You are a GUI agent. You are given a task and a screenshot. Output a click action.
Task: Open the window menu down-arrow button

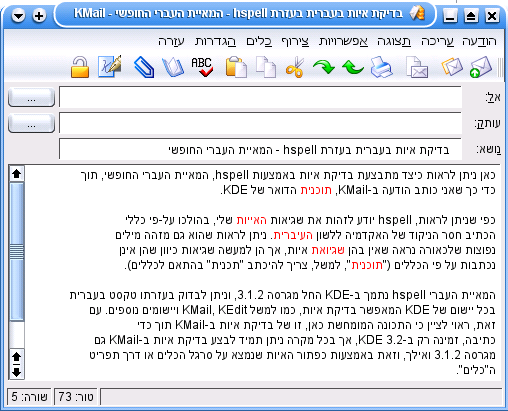[x=18, y=15]
